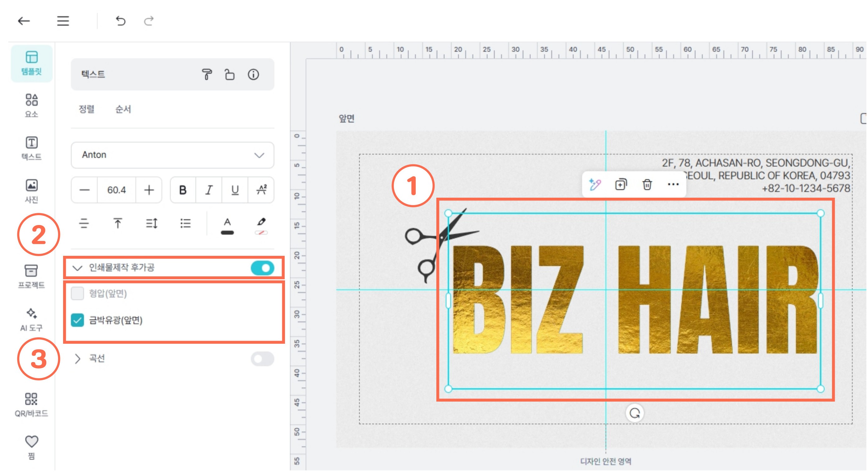
Task: Click the font size 60.4 field
Action: 116,190
